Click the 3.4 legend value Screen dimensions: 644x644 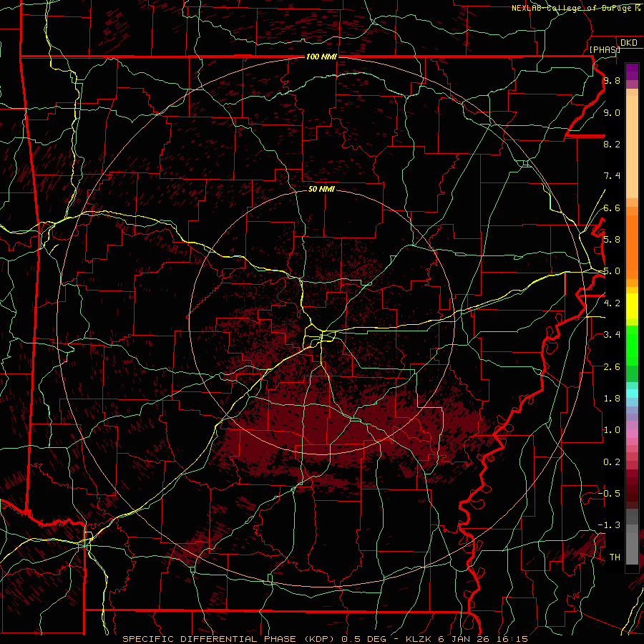click(612, 335)
